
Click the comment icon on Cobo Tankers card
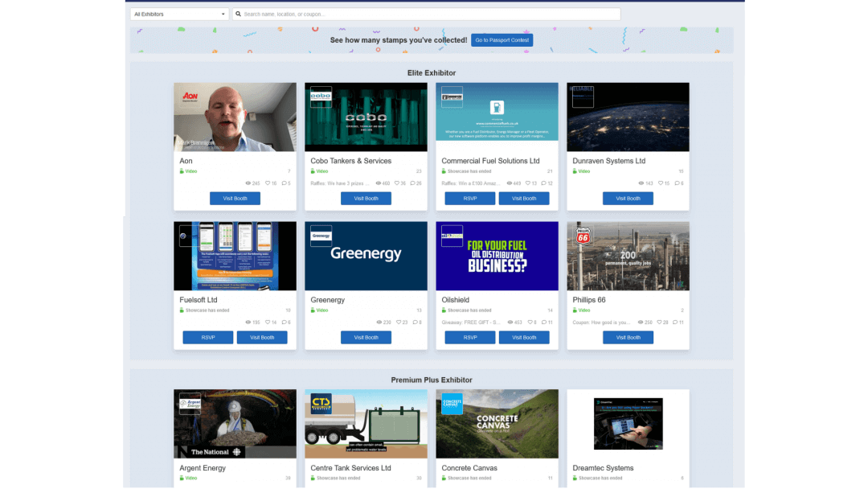[413, 183]
